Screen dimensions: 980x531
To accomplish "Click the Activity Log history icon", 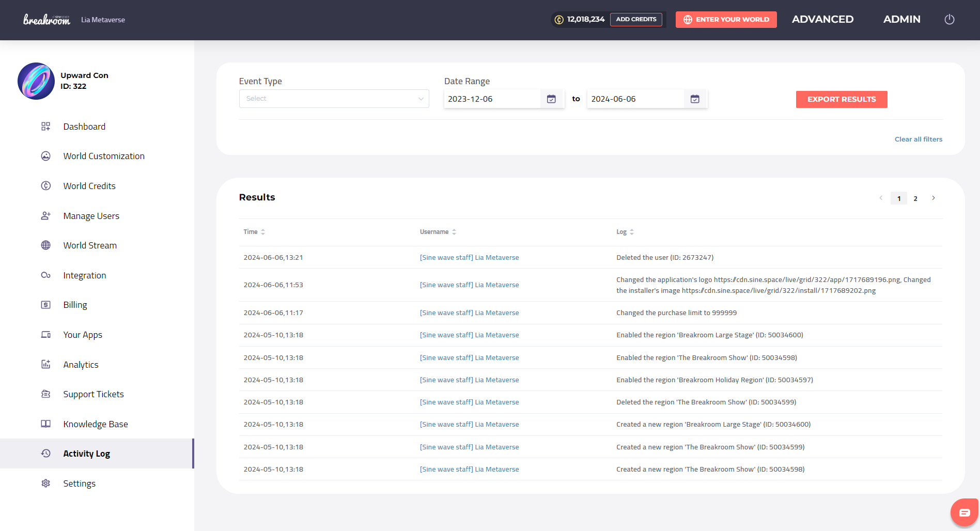I will pyautogui.click(x=46, y=454).
